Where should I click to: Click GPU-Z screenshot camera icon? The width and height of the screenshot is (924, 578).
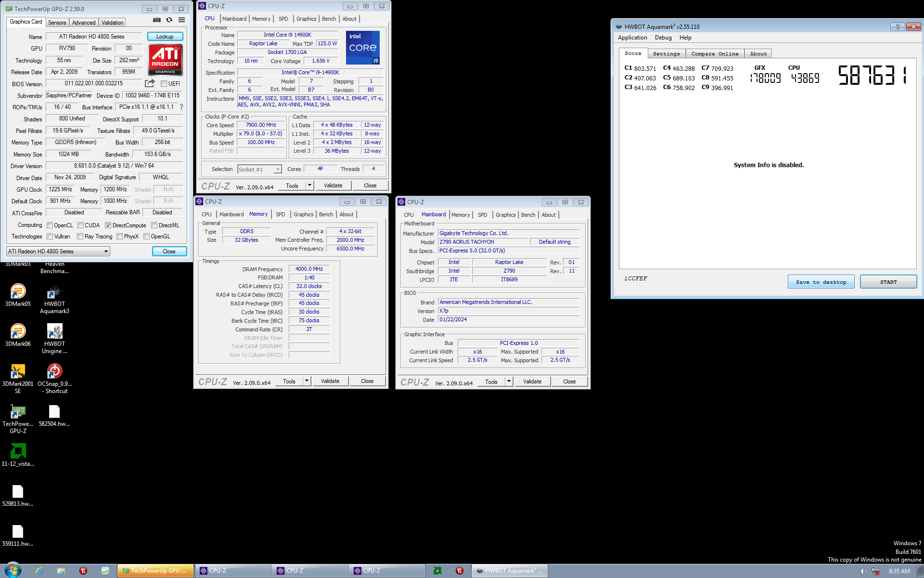[x=157, y=20]
